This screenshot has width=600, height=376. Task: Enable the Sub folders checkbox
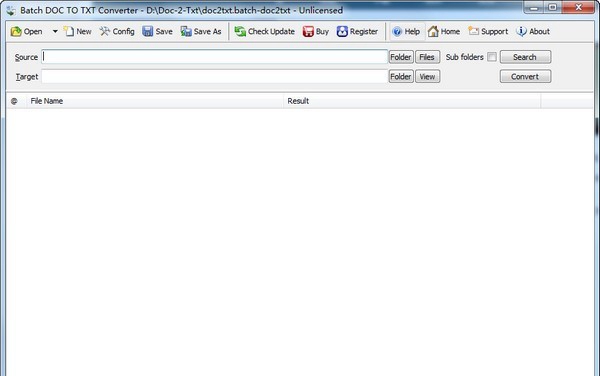(x=492, y=57)
